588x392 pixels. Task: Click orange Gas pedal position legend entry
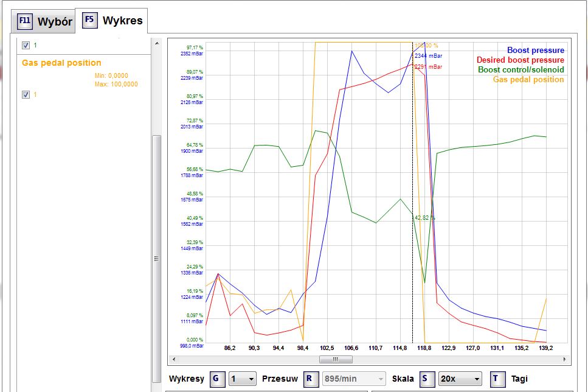pyautogui.click(x=528, y=80)
